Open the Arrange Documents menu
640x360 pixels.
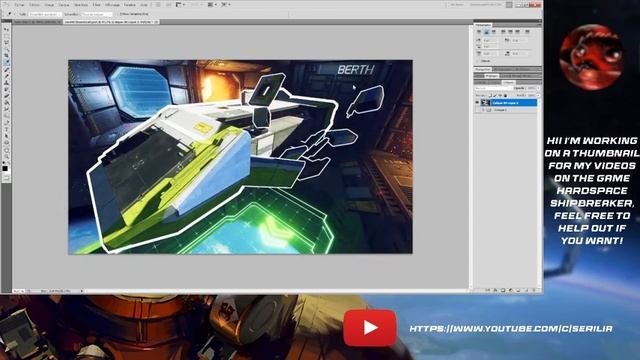coord(212,4)
